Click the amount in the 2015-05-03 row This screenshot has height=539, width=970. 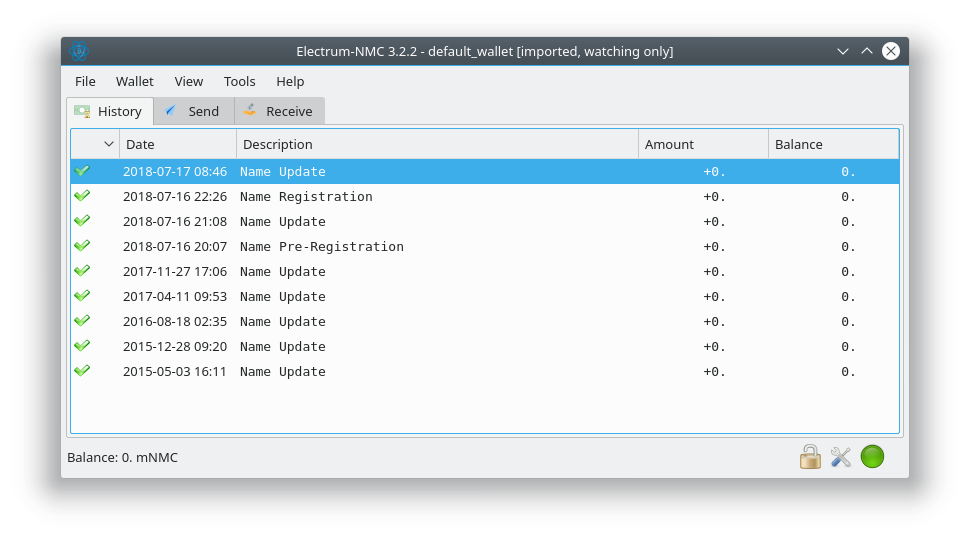point(714,371)
